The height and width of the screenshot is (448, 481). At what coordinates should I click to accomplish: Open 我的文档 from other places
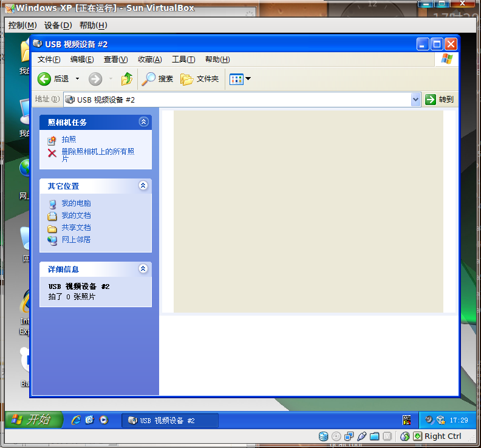click(76, 216)
